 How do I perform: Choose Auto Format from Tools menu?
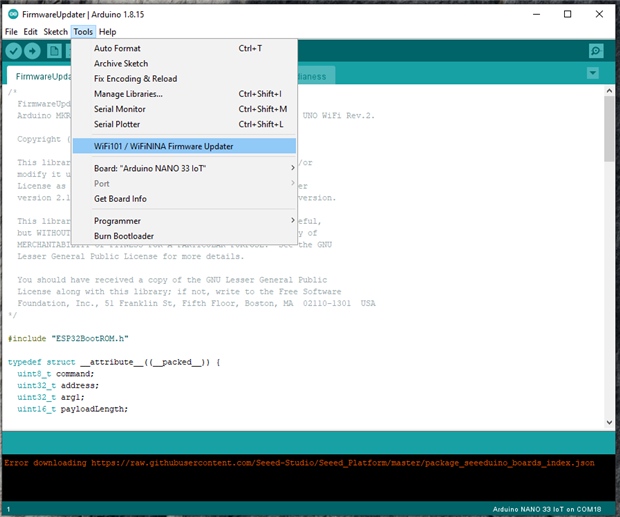pos(117,48)
